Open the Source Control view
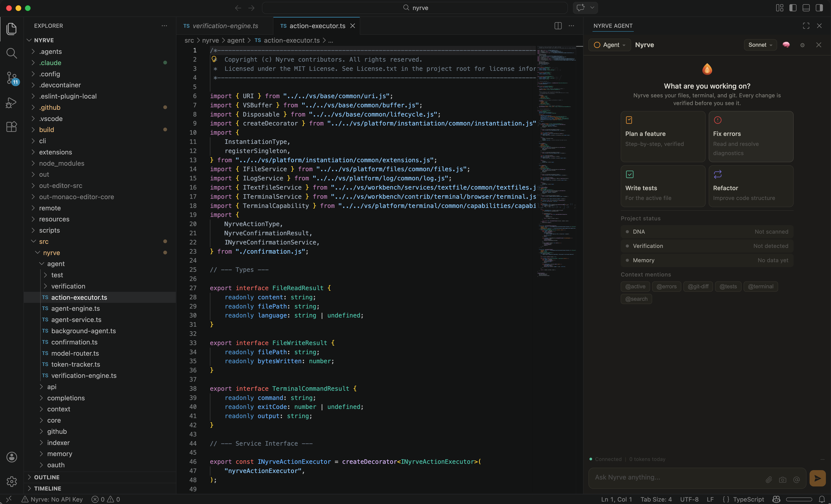The width and height of the screenshot is (831, 504). [x=11, y=78]
